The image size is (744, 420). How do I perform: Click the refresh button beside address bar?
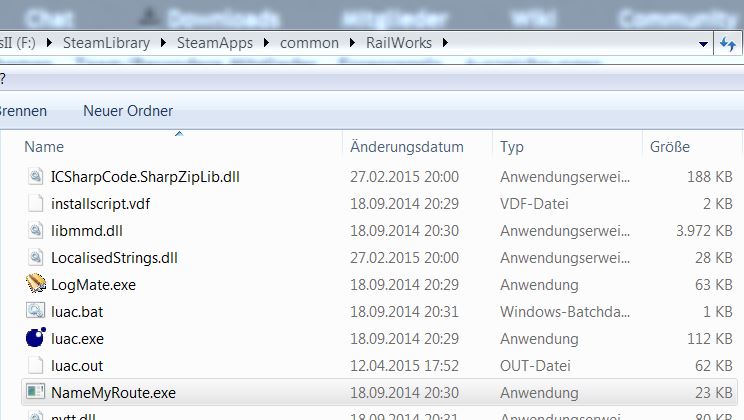tap(728, 44)
